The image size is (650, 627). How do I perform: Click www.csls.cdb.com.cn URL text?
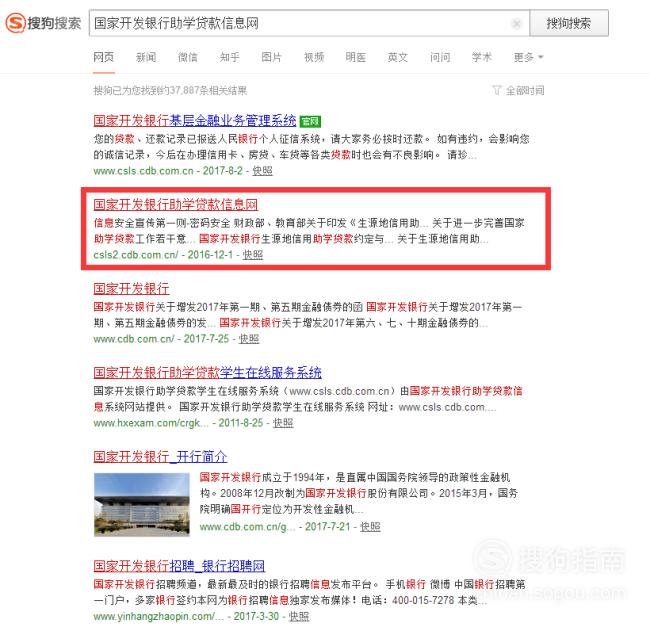coord(143,171)
